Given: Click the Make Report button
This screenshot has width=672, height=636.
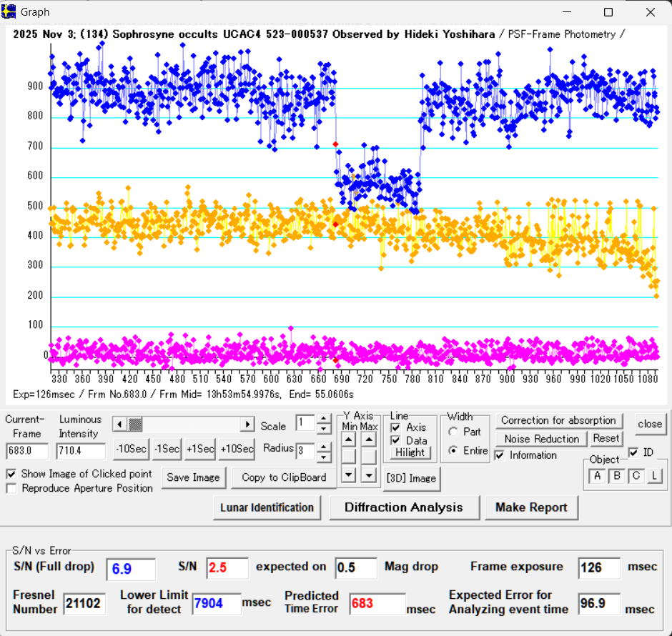Looking at the screenshot, I should coord(531,507).
